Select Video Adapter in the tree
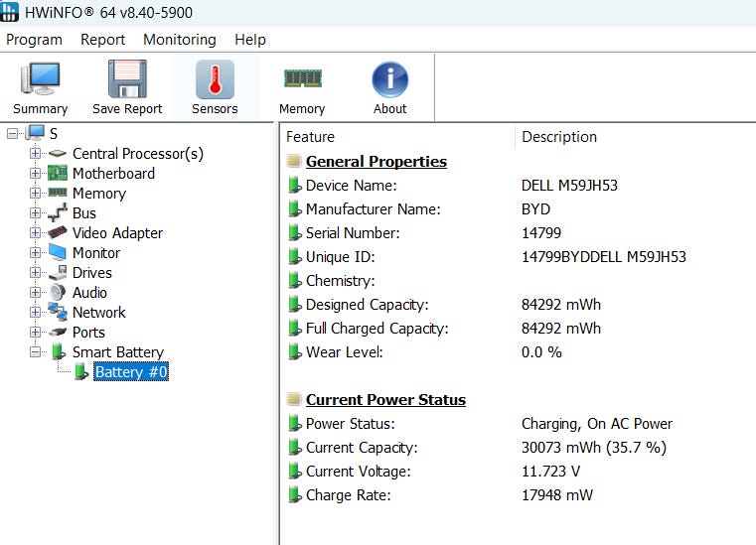 tap(117, 233)
